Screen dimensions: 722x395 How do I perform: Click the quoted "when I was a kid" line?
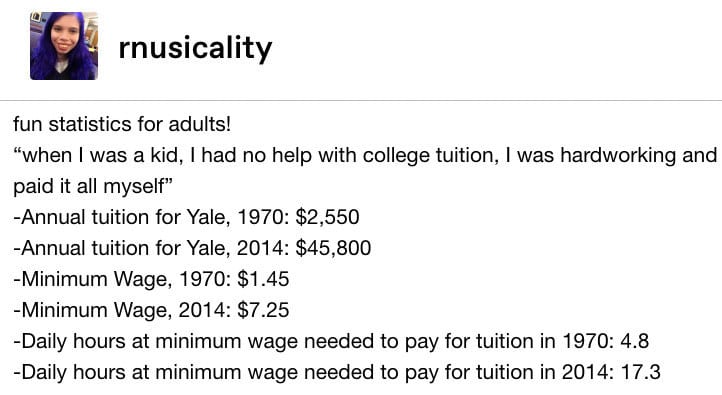[x=365, y=156]
